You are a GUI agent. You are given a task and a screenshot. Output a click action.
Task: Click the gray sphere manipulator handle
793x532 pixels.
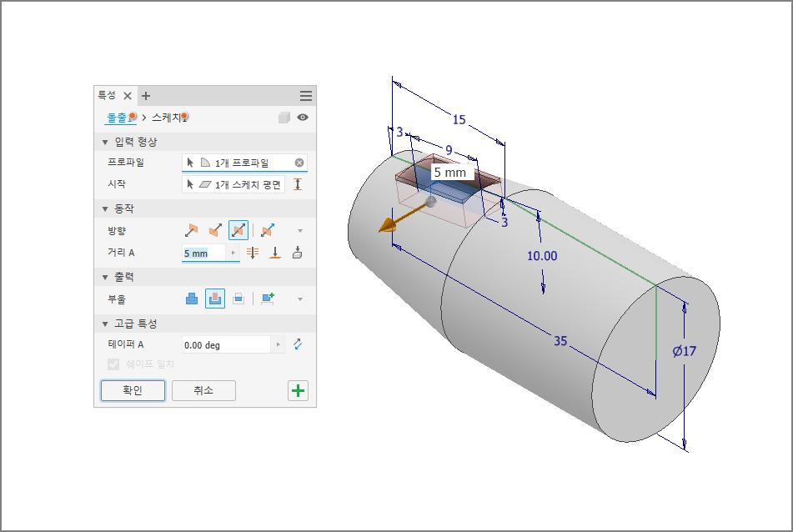430,202
